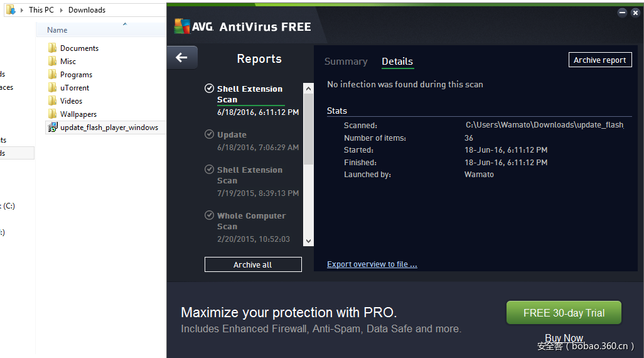
Task: Open the uTorrent folder icon
Action: 53,88
